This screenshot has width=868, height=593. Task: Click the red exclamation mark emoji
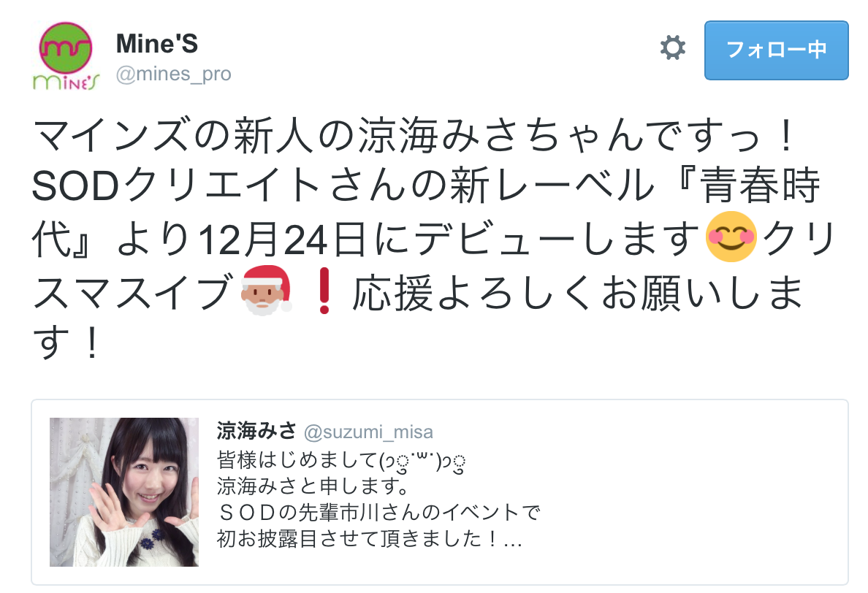(x=324, y=291)
